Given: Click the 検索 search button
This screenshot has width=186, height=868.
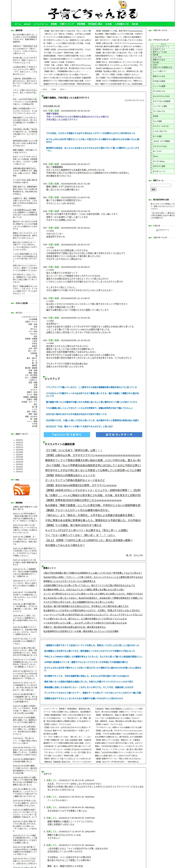Looking at the screenshot, I should pyautogui.click(x=153, y=190).
